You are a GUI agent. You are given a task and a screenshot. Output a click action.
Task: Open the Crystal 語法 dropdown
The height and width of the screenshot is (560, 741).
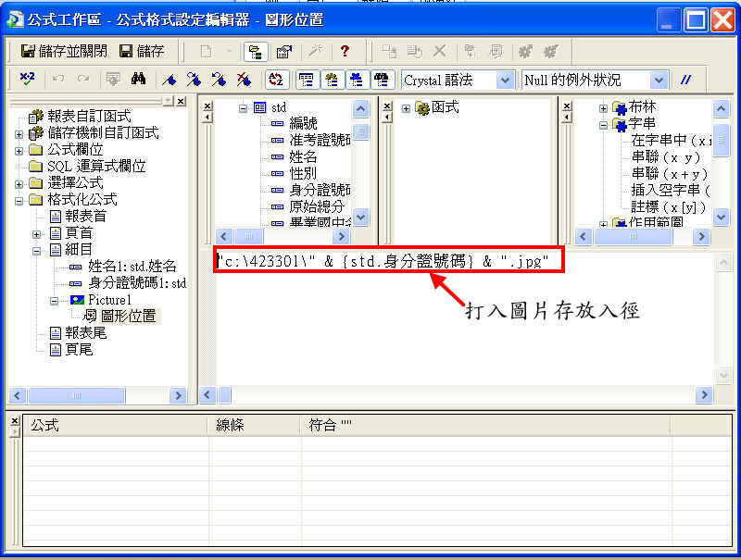coord(506,80)
